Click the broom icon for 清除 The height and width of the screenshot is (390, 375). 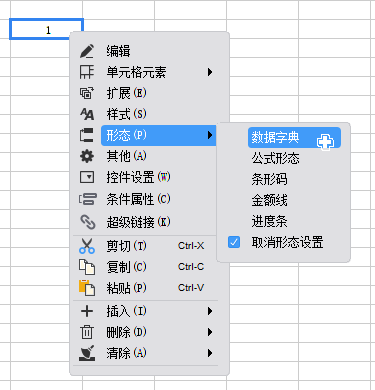[x=87, y=353]
